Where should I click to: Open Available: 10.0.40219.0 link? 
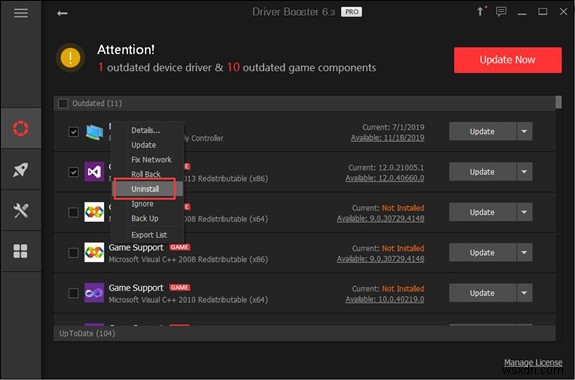(x=385, y=299)
